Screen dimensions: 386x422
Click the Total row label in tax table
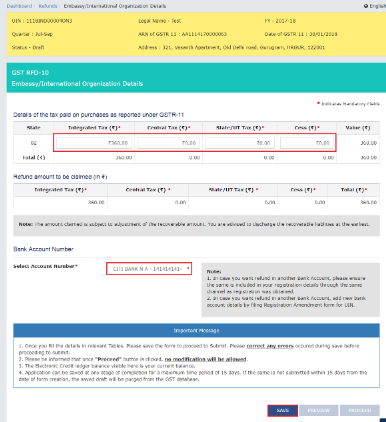(33, 157)
